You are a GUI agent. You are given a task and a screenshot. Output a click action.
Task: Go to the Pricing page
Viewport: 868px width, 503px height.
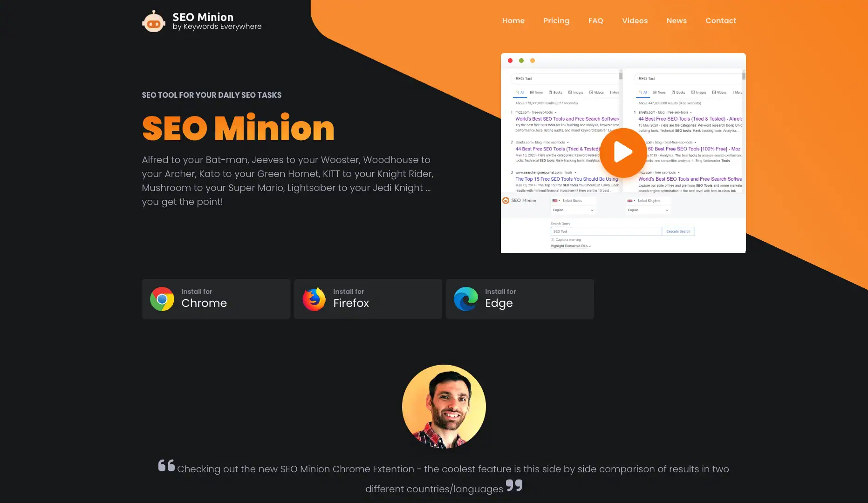tap(556, 21)
